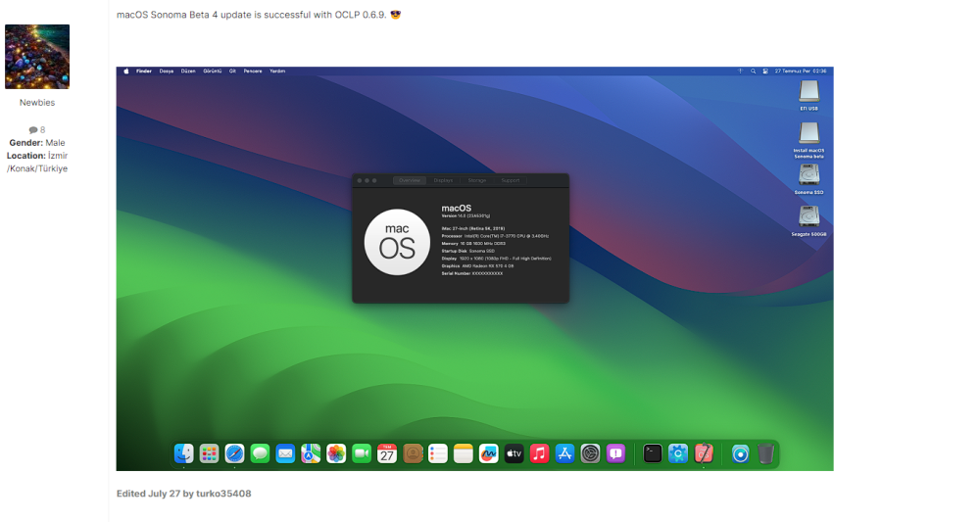This screenshot has width=980, height=522.
Task: Open the Dosya menu
Action: (167, 71)
